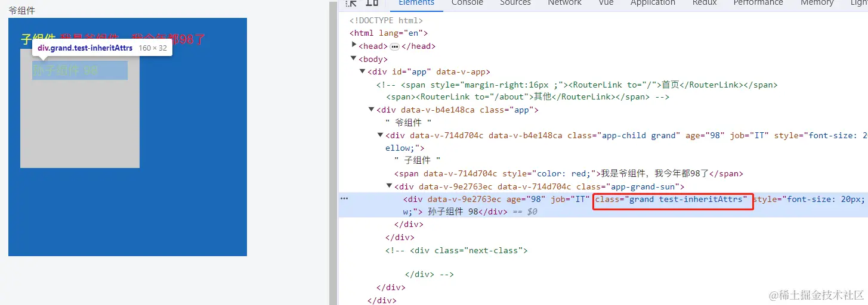The width and height of the screenshot is (868, 305).
Task: Collapse the div class="app" node
Action: click(x=372, y=110)
